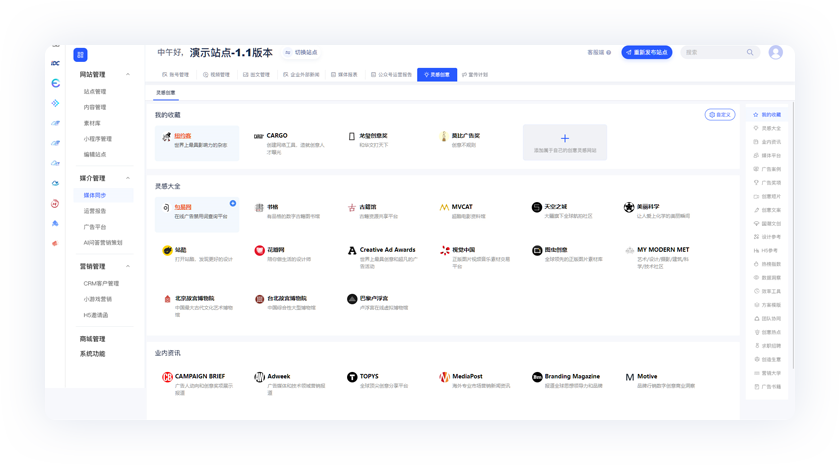Click the add custom inspiration site card
Image resolution: width=840 pixels, height=465 pixels.
tap(564, 142)
